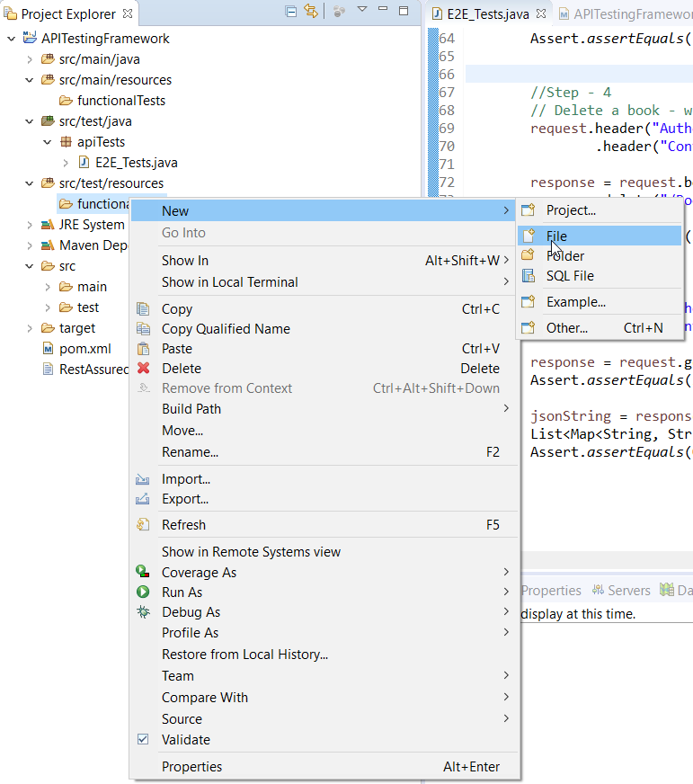Open Project Explorer View Menu triangle
693x784 pixels.
tap(362, 10)
